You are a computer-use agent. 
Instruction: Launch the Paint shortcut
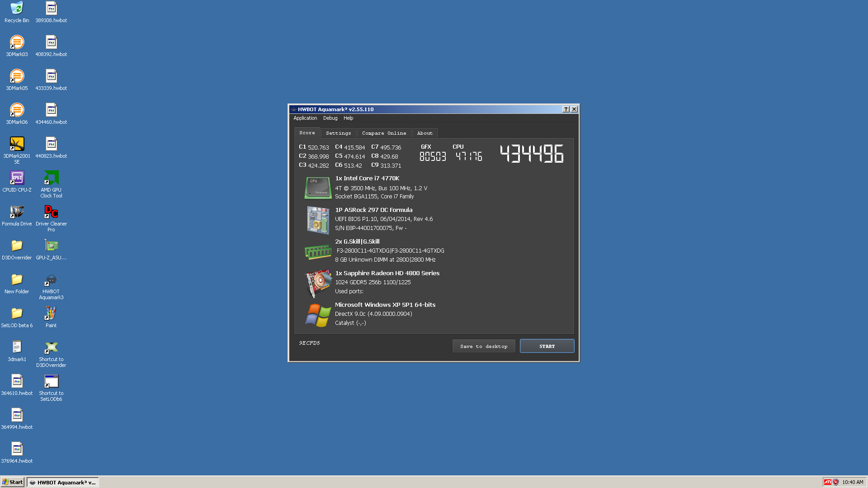[51, 317]
